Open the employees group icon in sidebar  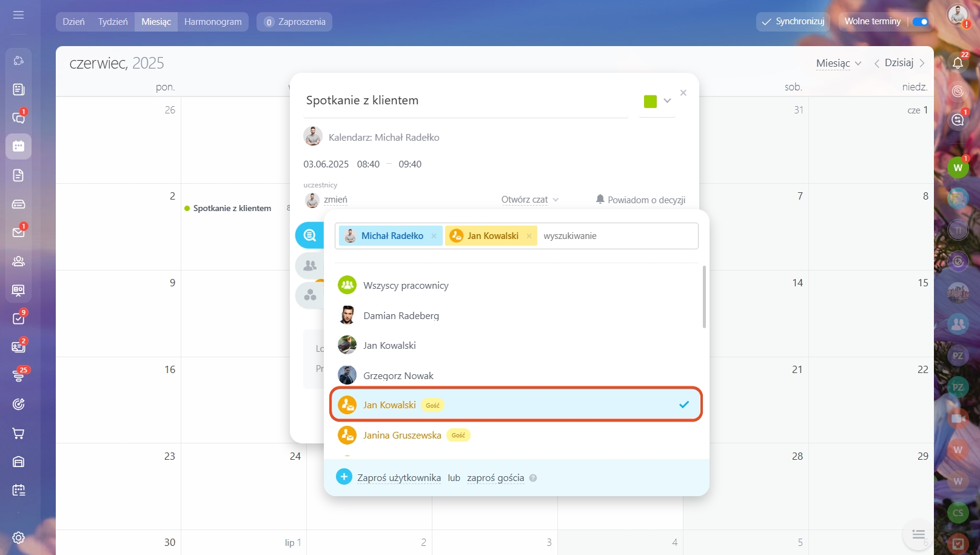coord(19,261)
